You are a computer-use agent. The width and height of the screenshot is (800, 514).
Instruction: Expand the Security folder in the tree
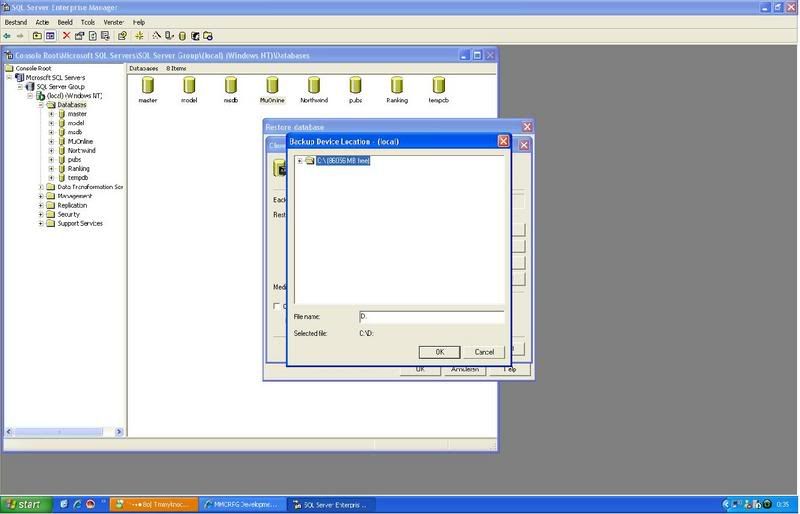click(41, 214)
